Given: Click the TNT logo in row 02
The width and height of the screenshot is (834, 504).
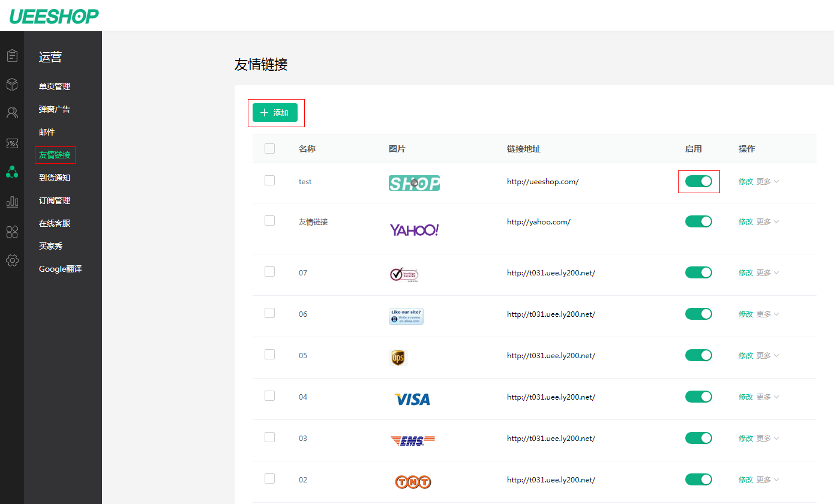Looking at the screenshot, I should tap(413, 482).
